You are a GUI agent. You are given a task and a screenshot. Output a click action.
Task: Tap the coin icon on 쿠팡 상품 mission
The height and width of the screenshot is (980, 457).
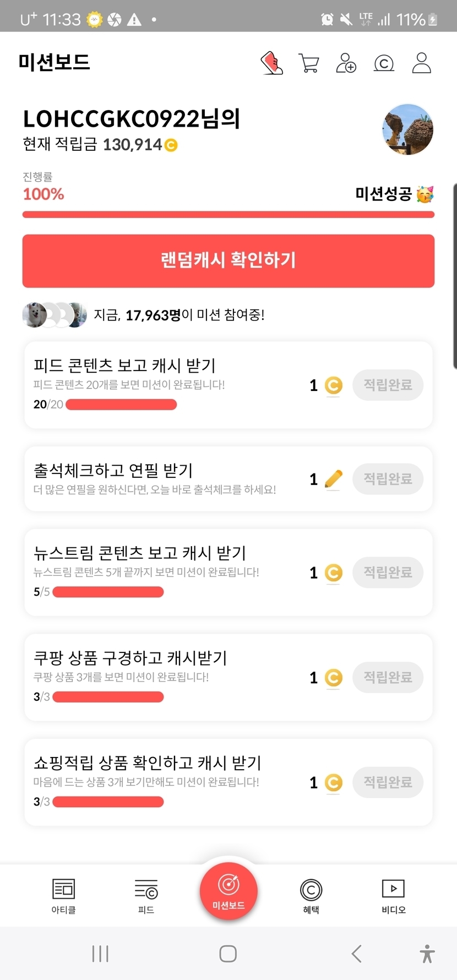coord(333,678)
